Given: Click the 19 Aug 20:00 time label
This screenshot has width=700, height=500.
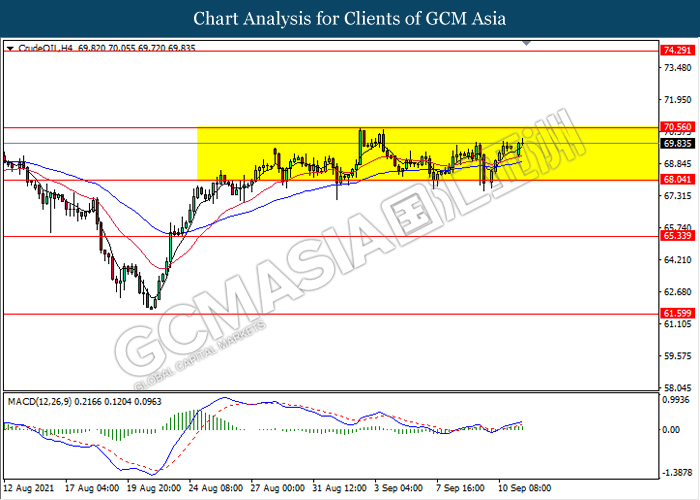Looking at the screenshot, I should click(x=154, y=488).
